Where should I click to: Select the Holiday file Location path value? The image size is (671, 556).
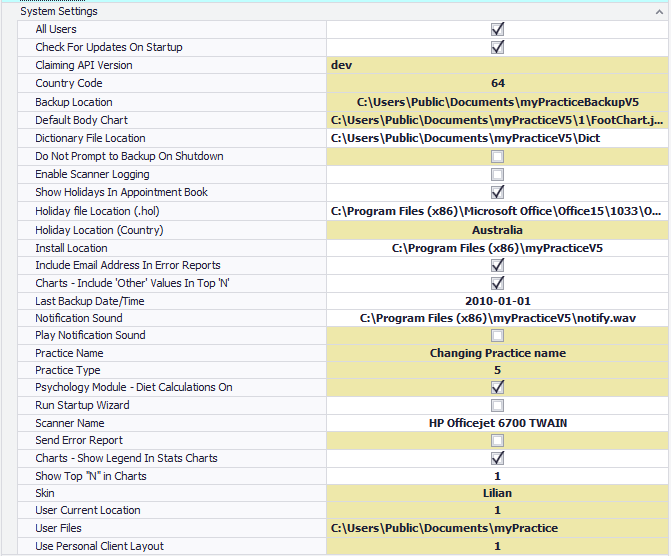point(497,211)
